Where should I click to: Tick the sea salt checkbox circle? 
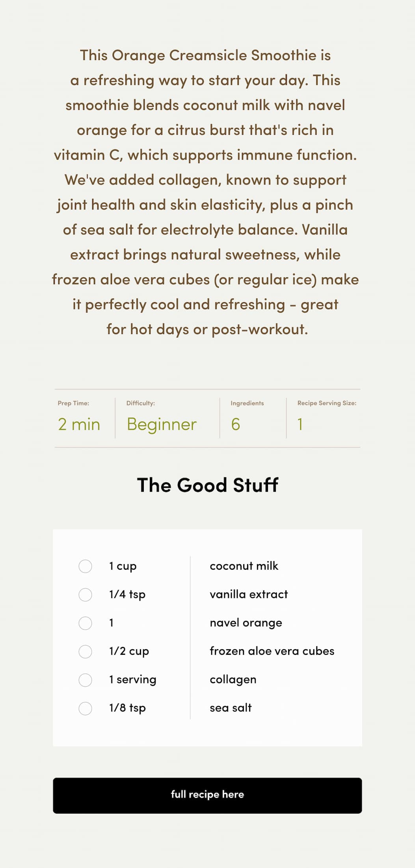(x=85, y=708)
